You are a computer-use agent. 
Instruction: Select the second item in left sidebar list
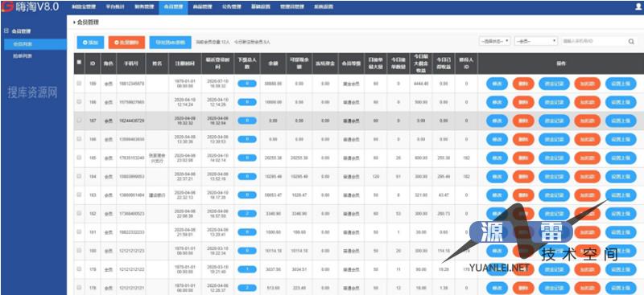point(23,55)
